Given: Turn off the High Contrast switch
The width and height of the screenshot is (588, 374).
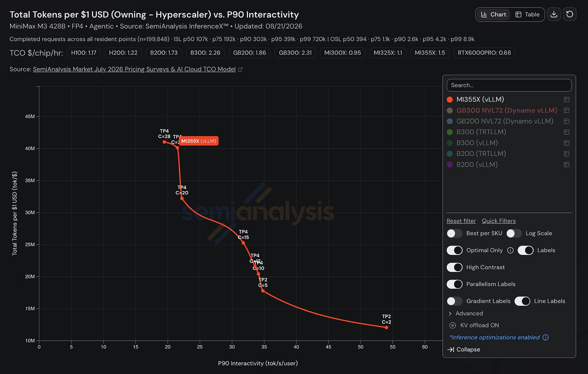Looking at the screenshot, I should [x=455, y=267].
